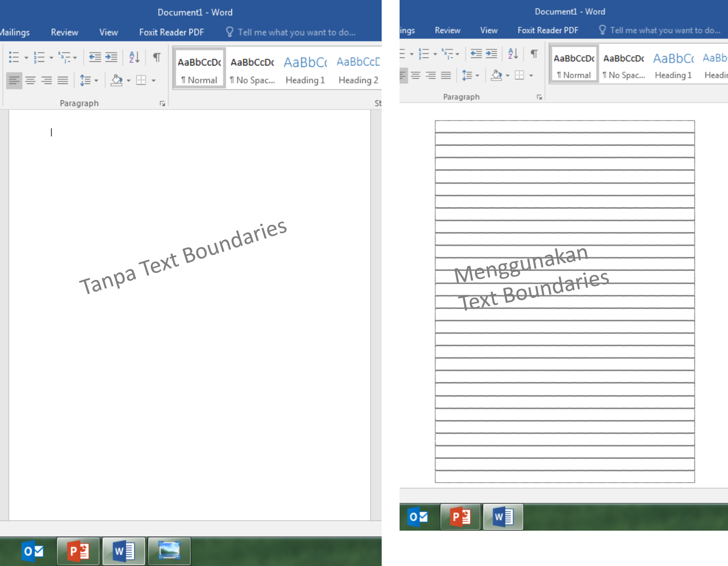This screenshot has height=566, width=728.
Task: Open Word from right taskbar
Action: (x=503, y=517)
